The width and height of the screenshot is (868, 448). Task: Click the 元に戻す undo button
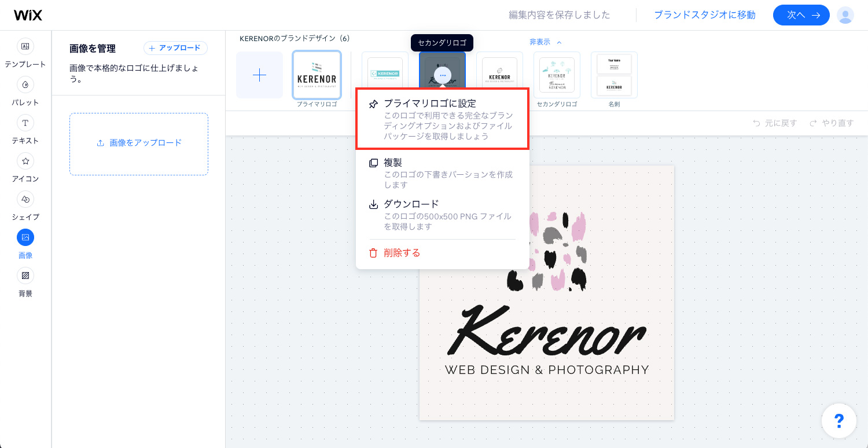(x=774, y=123)
